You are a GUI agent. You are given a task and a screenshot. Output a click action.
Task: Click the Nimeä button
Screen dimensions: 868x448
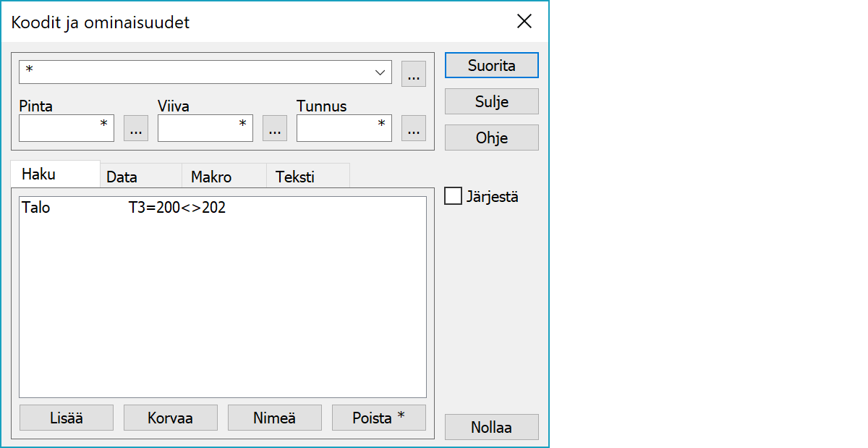pos(274,418)
